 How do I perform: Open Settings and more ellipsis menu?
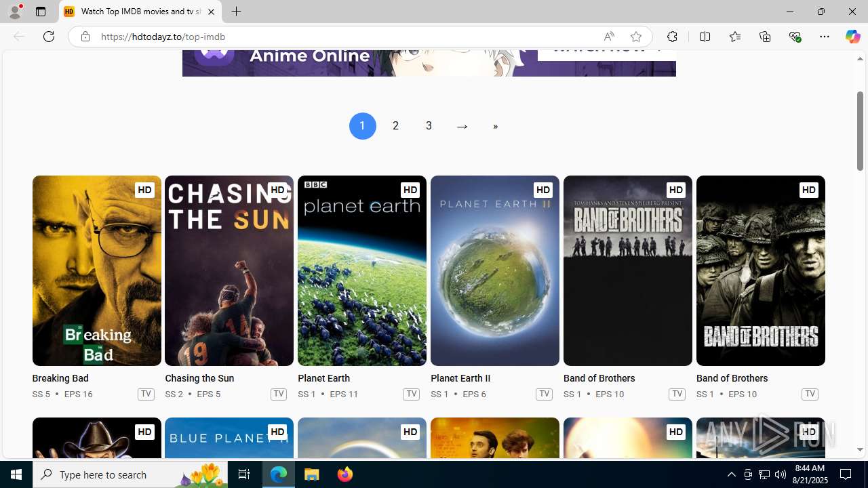coord(825,37)
